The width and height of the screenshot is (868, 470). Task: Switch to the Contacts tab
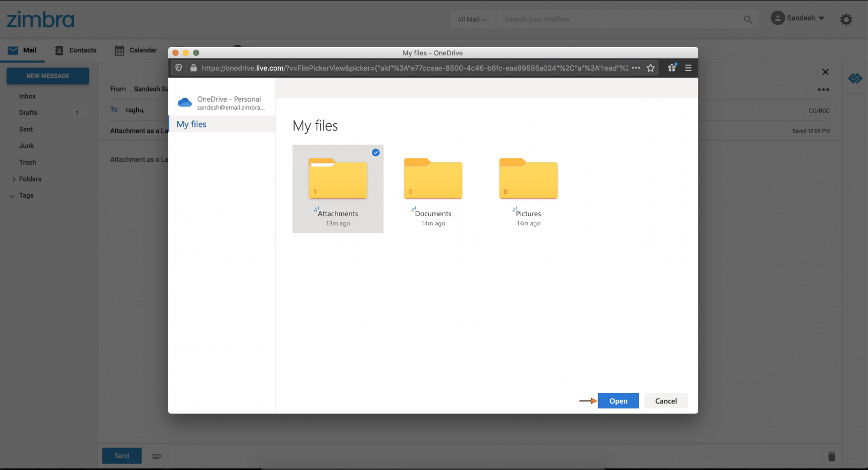[x=76, y=50]
